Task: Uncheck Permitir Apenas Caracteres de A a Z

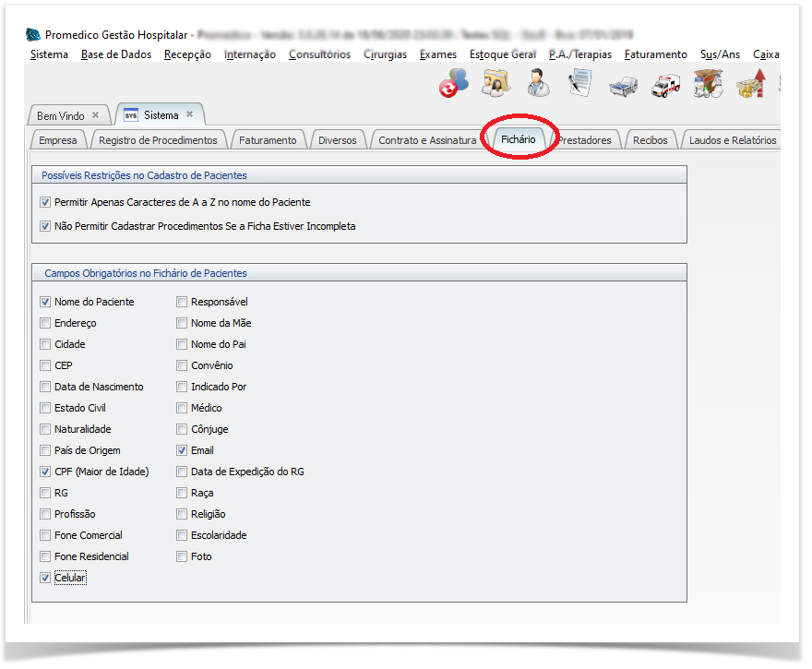Action: (46, 201)
